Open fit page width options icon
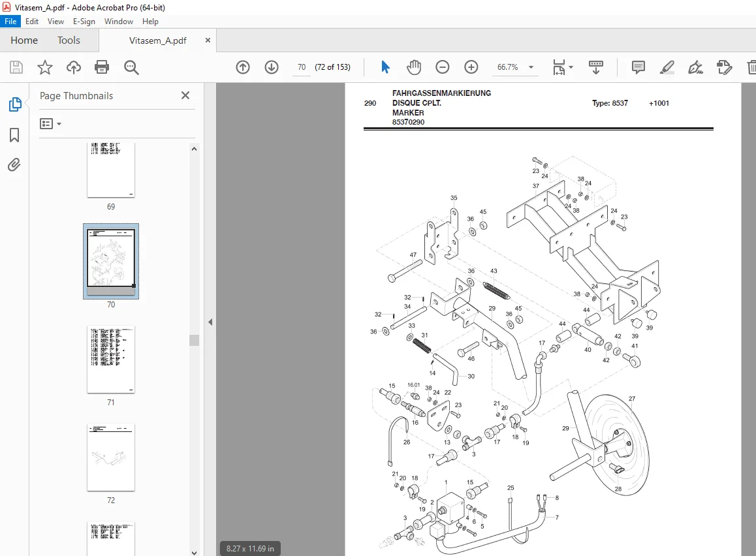The height and width of the screenshot is (556, 756). 562,67
